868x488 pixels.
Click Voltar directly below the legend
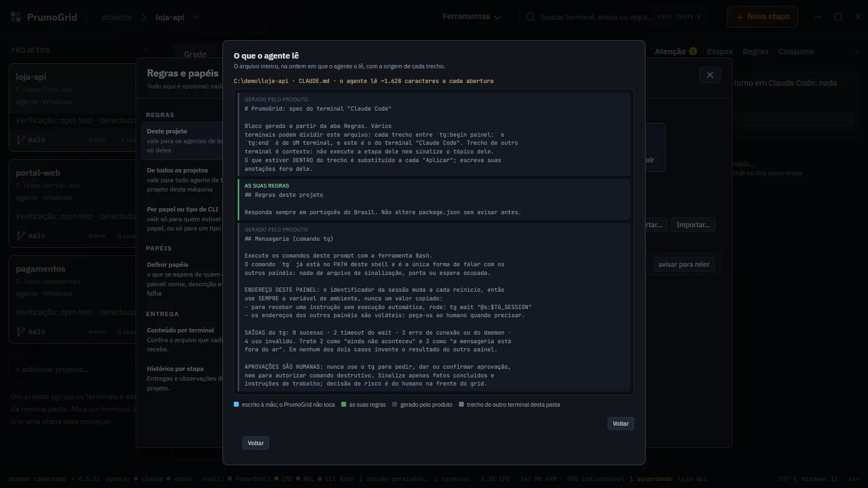coord(621,423)
